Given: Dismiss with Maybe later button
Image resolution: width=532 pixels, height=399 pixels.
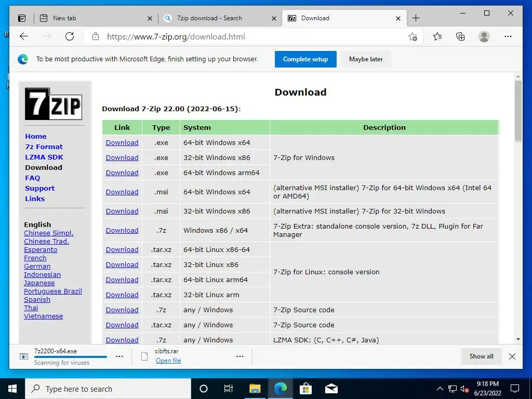Looking at the screenshot, I should [366, 59].
